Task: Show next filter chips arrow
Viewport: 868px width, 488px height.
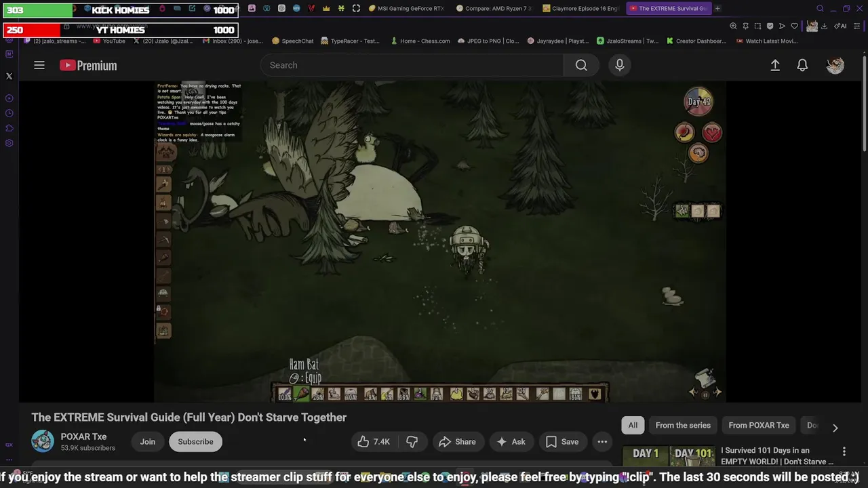Action: click(x=835, y=428)
